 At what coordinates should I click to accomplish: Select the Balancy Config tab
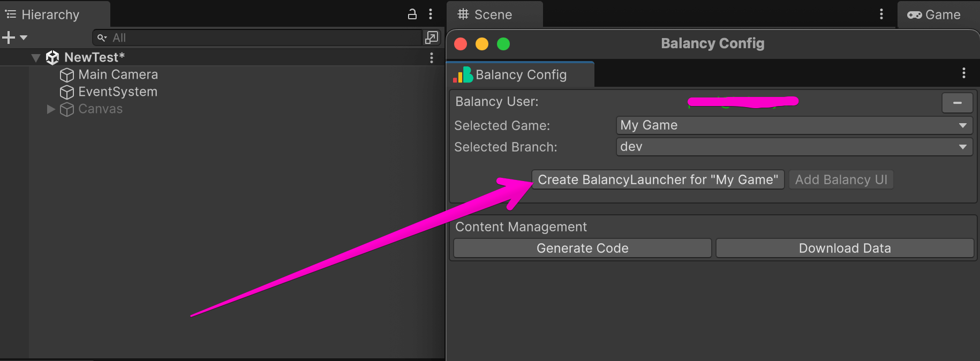click(520, 74)
